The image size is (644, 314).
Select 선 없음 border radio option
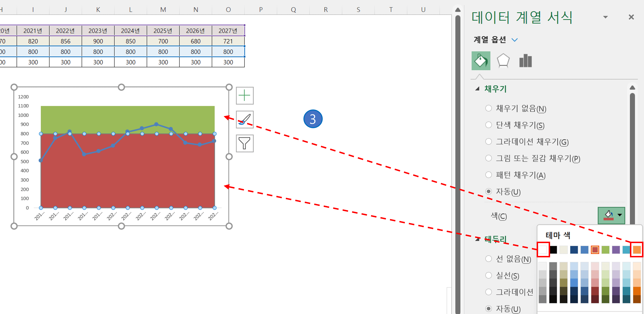(x=488, y=259)
